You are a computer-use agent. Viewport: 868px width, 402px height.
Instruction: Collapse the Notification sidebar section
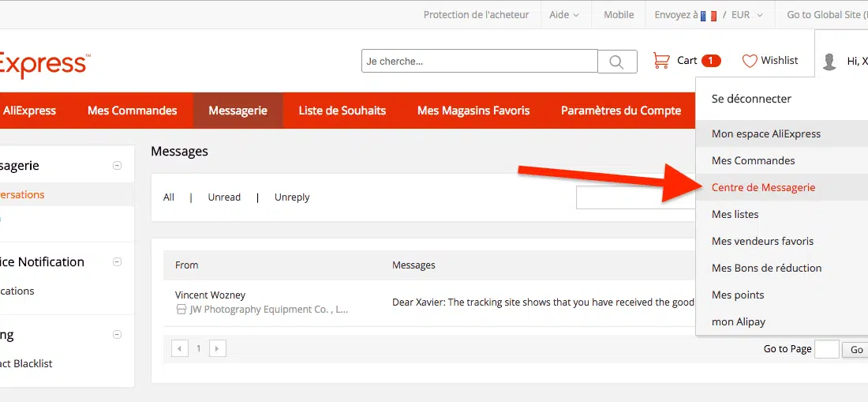point(117,262)
